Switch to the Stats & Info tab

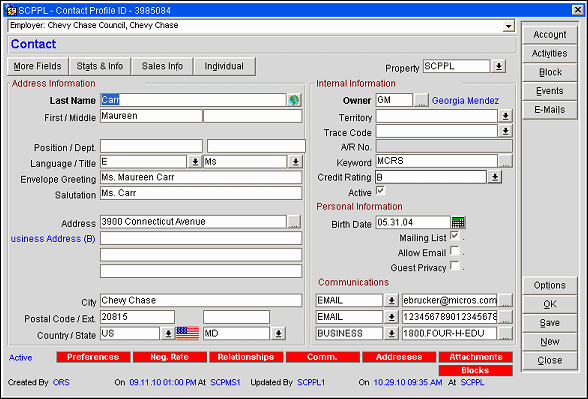pyautogui.click(x=100, y=66)
